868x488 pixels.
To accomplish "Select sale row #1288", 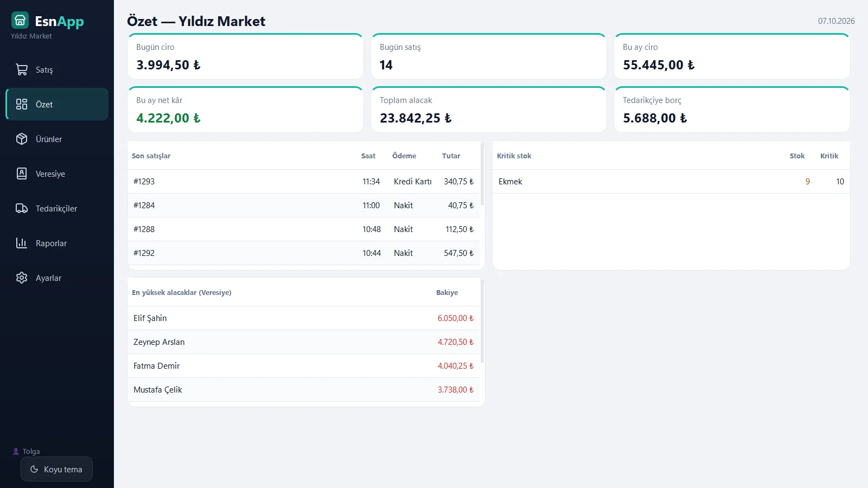I will click(x=304, y=229).
